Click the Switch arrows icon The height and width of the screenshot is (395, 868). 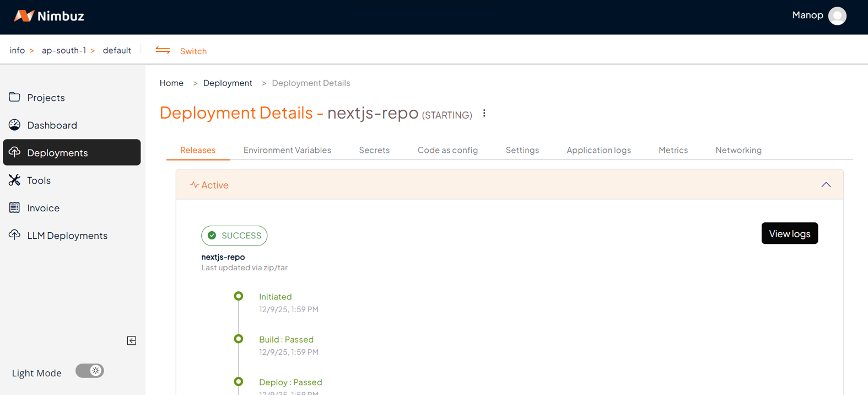[163, 50]
